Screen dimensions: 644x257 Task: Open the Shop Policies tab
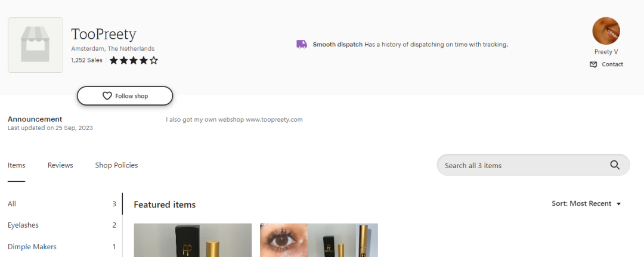[x=117, y=165]
